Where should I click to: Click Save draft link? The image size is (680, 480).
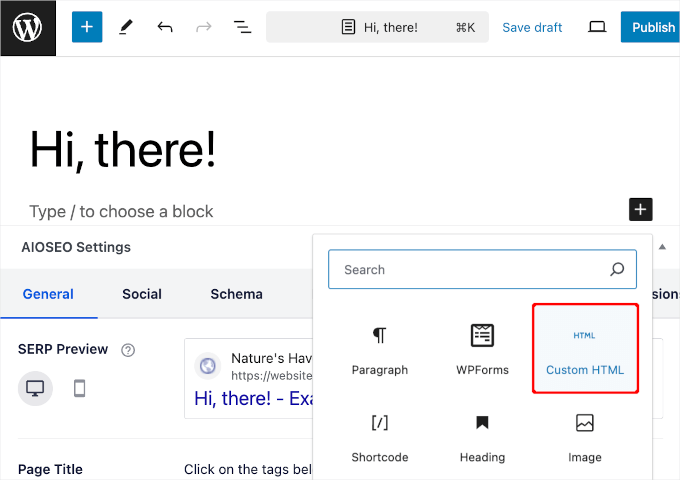click(x=532, y=27)
